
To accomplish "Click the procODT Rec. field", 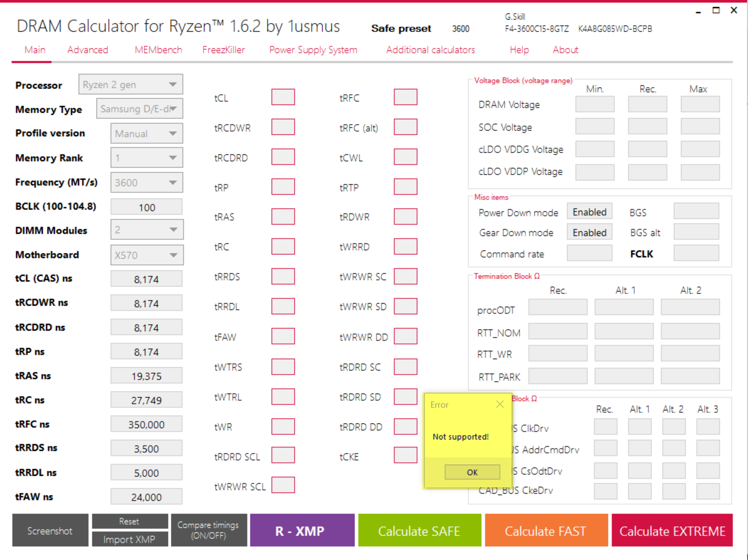I will pos(558,308).
